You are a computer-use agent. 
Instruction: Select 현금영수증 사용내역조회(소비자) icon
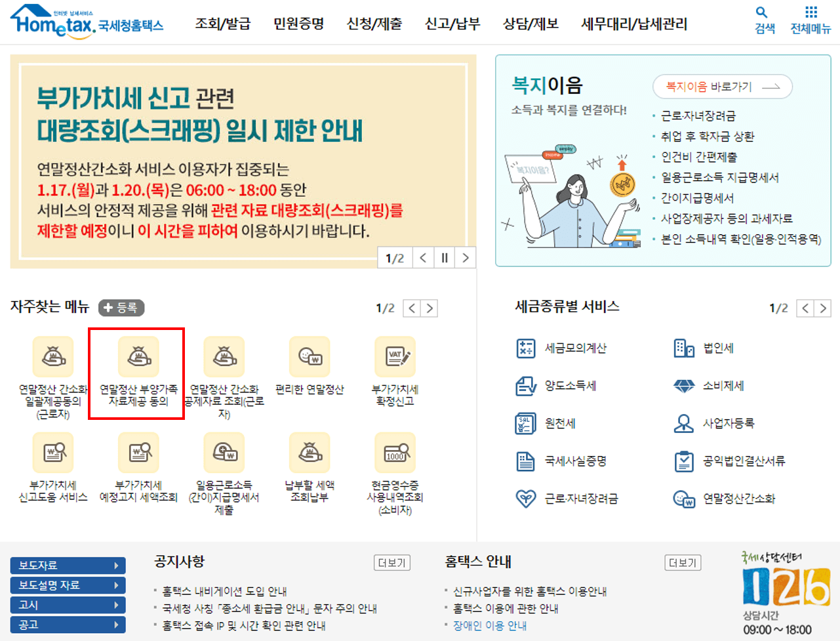[395, 453]
